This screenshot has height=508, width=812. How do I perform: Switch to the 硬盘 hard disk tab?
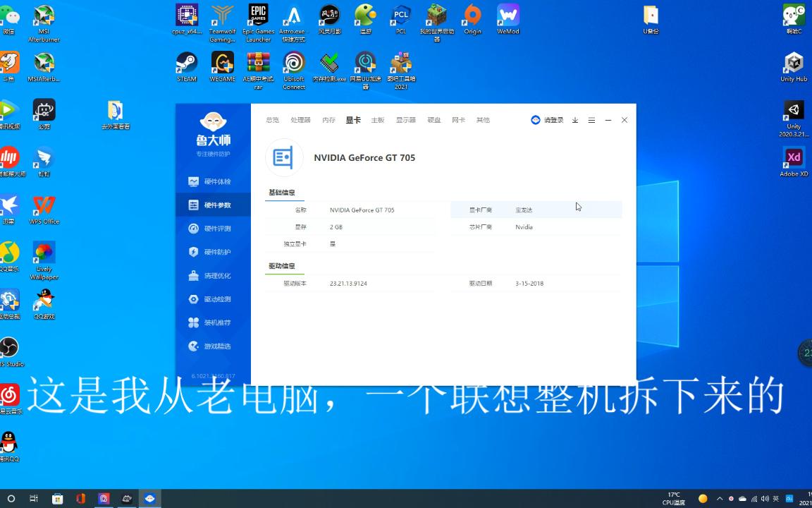434,120
